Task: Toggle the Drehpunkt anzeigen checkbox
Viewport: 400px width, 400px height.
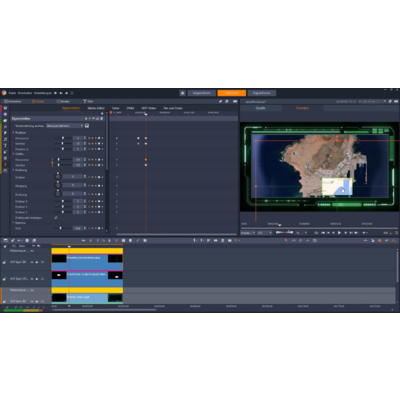Action: point(56,218)
